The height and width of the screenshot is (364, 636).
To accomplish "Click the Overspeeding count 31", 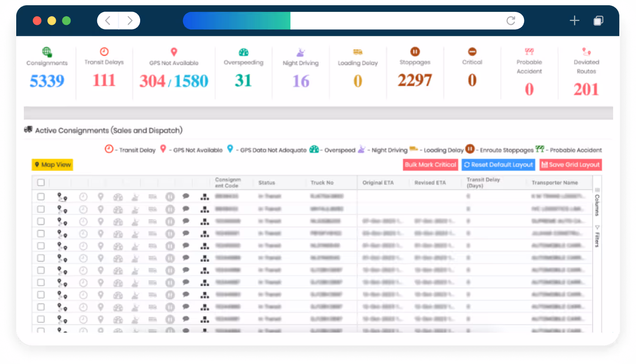I will pyautogui.click(x=243, y=81).
